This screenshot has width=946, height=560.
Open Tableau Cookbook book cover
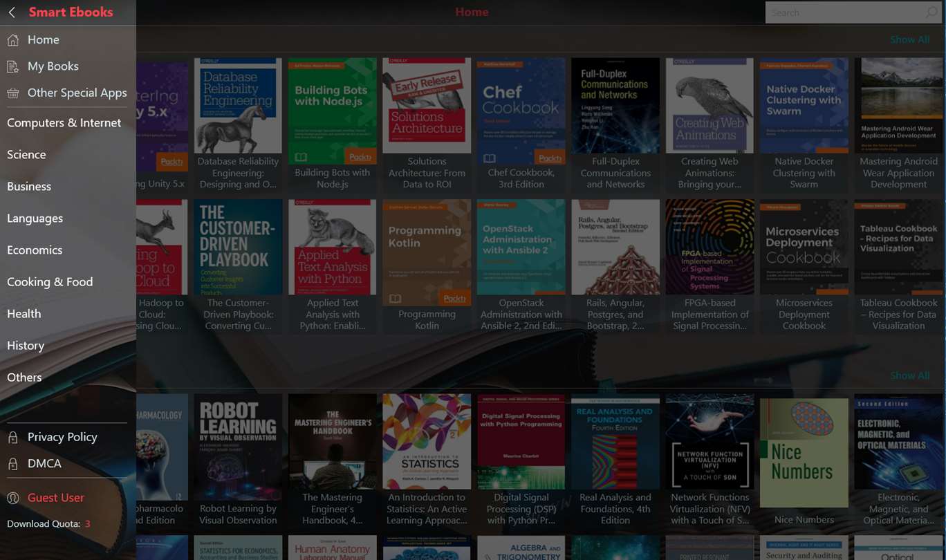pos(898,248)
